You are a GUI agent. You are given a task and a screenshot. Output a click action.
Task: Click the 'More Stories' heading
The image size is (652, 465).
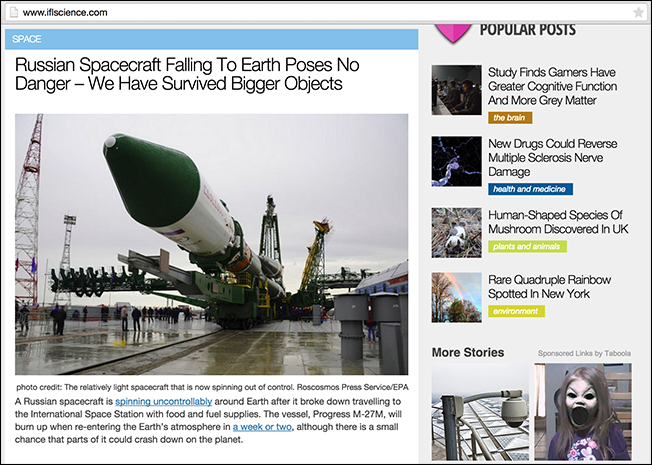pyautogui.click(x=468, y=352)
